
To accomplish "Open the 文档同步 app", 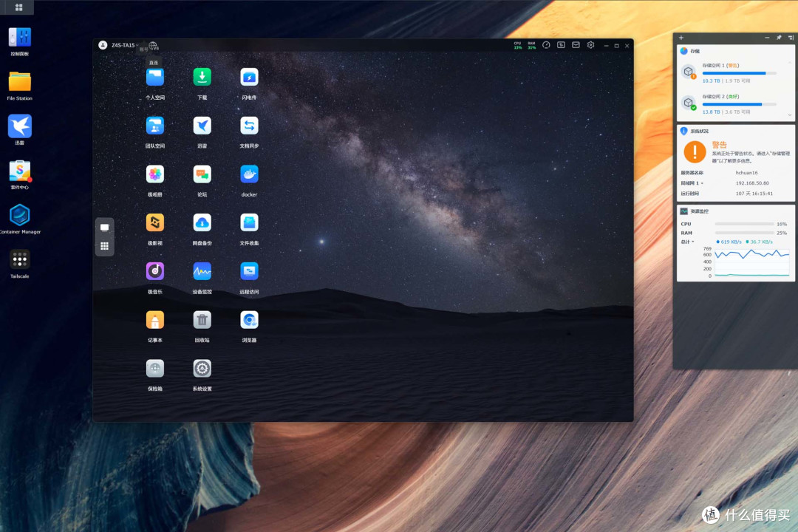I will point(249,126).
